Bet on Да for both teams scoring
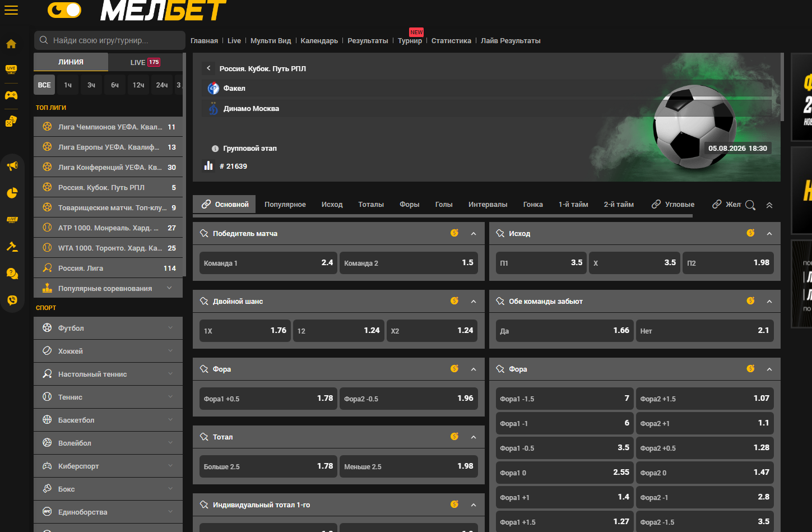The width and height of the screenshot is (812, 532). tap(565, 331)
